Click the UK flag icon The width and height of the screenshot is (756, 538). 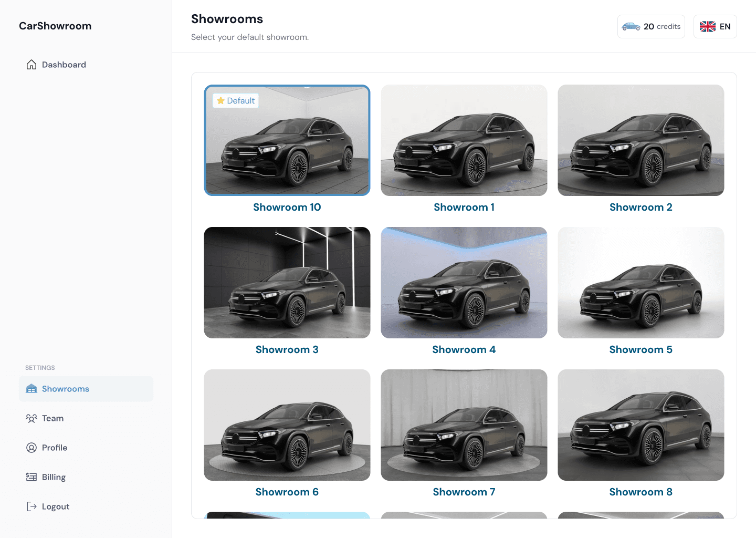click(708, 26)
